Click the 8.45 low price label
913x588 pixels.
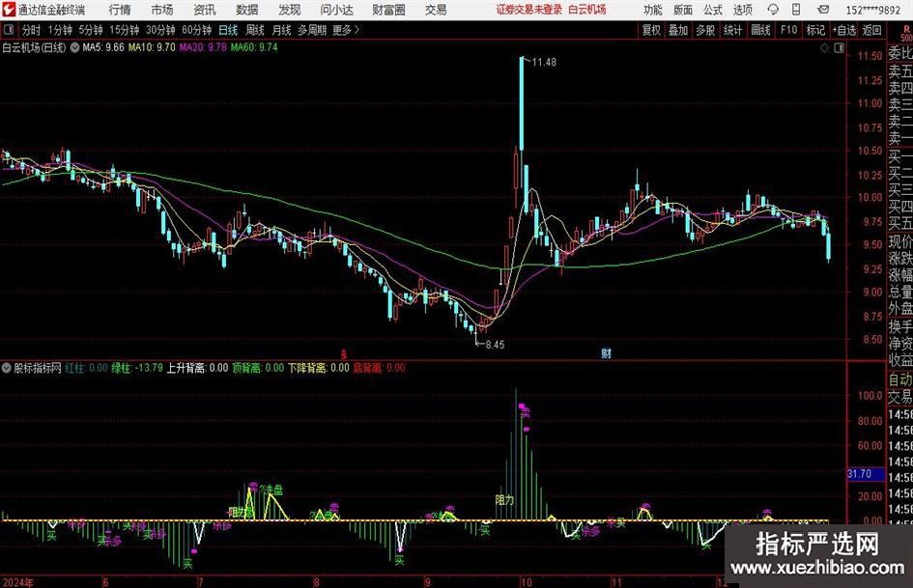pos(495,345)
